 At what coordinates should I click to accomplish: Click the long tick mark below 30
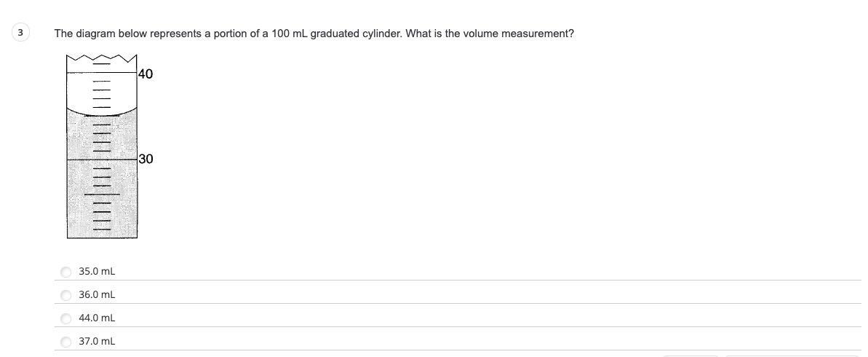click(102, 195)
